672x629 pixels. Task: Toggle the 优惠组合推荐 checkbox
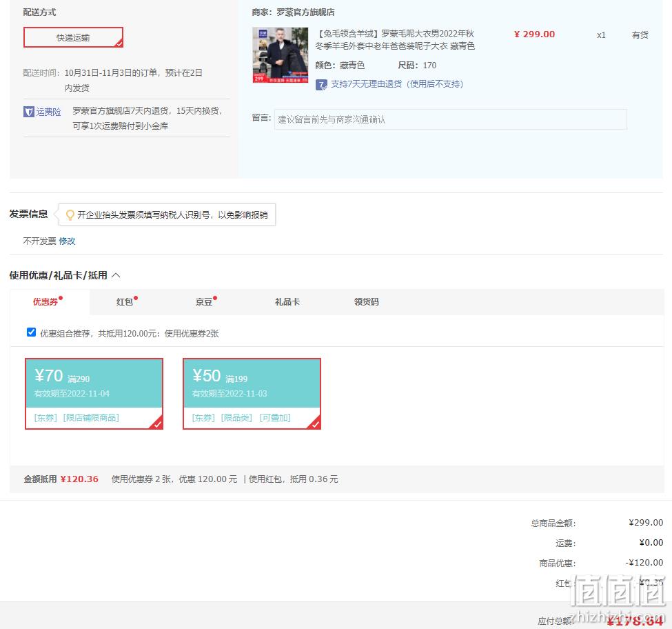tap(31, 332)
